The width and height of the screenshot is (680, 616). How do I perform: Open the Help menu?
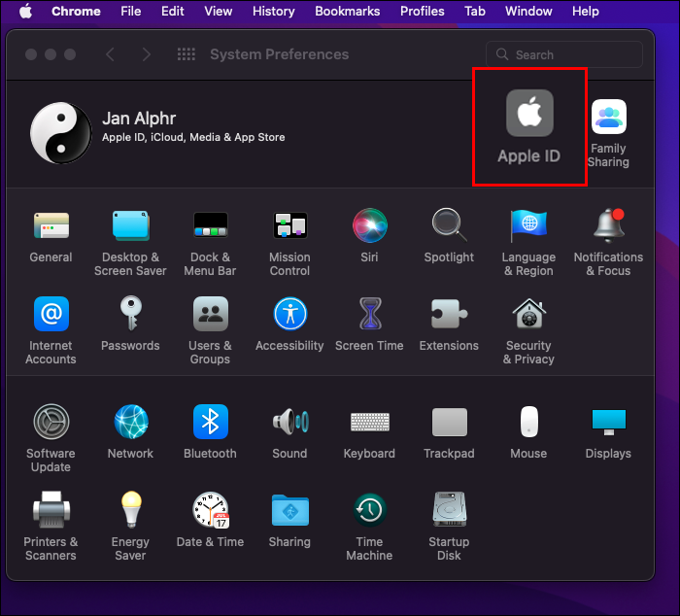coord(586,12)
